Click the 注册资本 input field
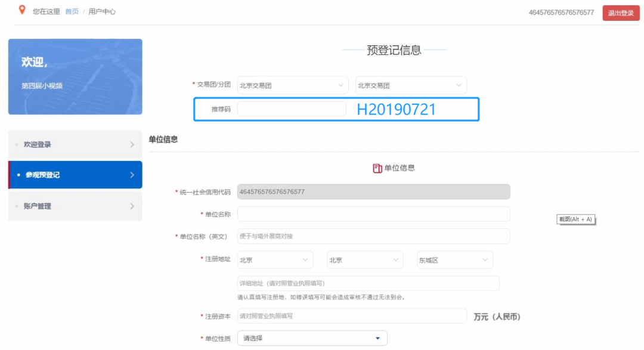 point(352,316)
